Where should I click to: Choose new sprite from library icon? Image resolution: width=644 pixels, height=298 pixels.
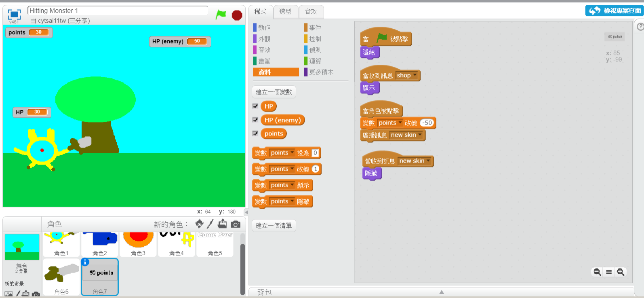click(199, 224)
